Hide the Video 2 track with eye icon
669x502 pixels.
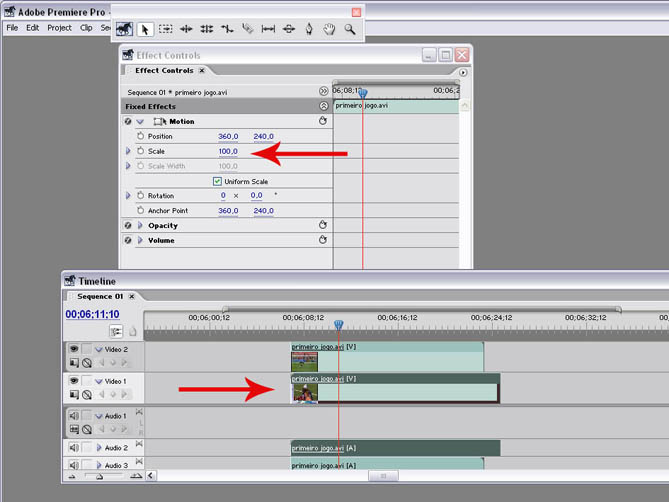point(74,349)
